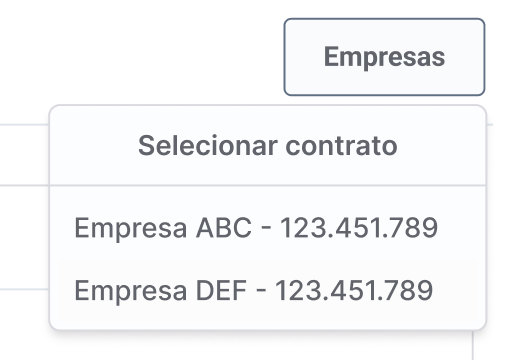
Task: Open the Empresas dropdown button
Action: click(x=384, y=57)
